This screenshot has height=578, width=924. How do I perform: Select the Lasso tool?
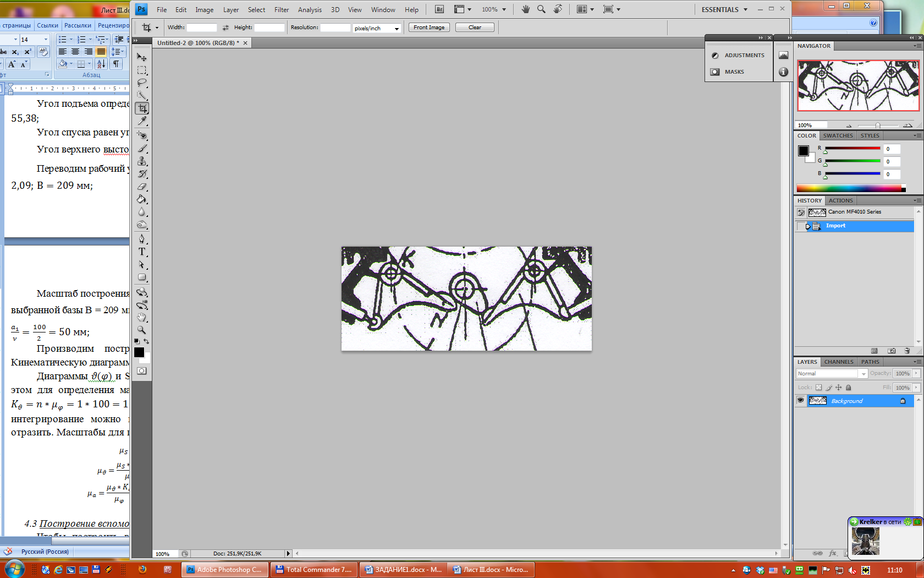pyautogui.click(x=142, y=83)
